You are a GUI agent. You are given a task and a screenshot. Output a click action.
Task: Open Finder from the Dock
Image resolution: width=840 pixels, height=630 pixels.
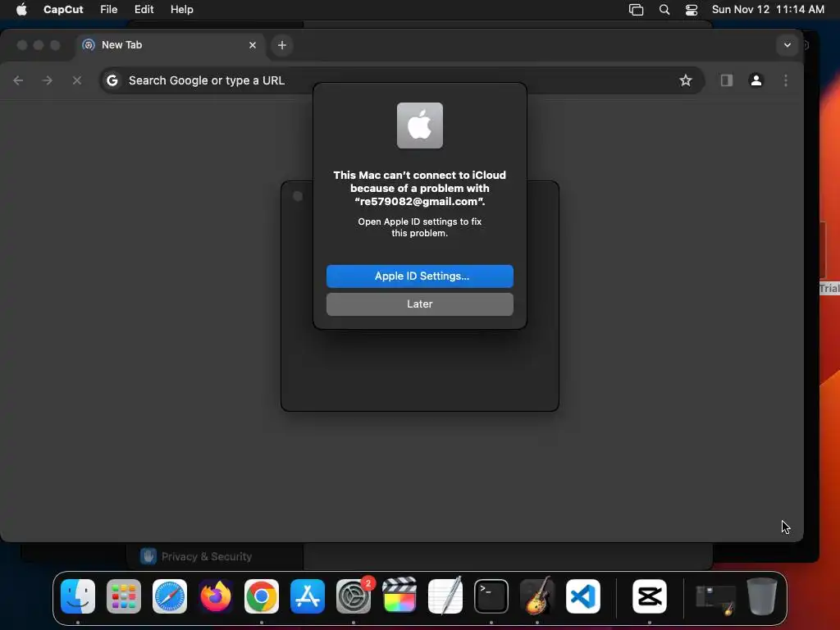(x=78, y=596)
